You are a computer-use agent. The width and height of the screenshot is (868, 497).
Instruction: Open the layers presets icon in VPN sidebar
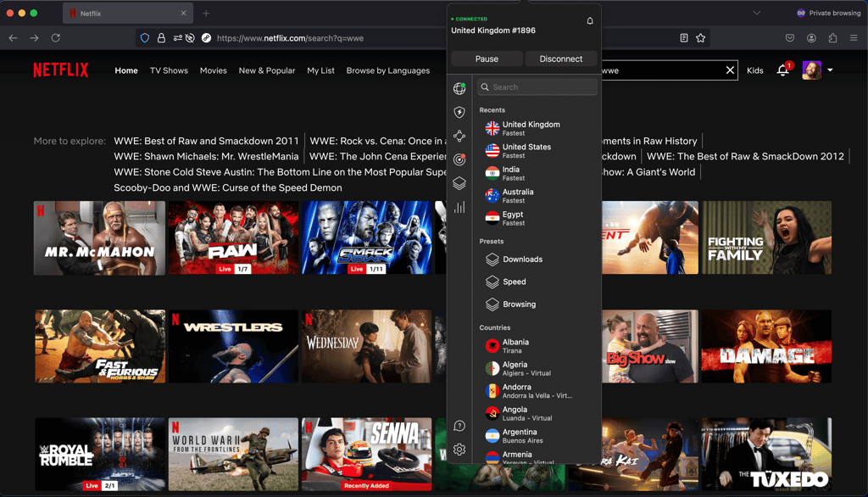pyautogui.click(x=459, y=183)
